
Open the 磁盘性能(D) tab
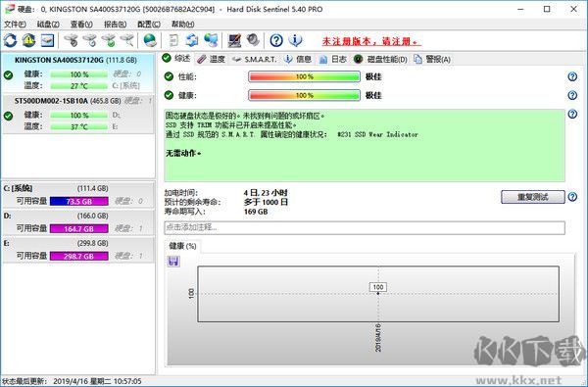coord(380,59)
